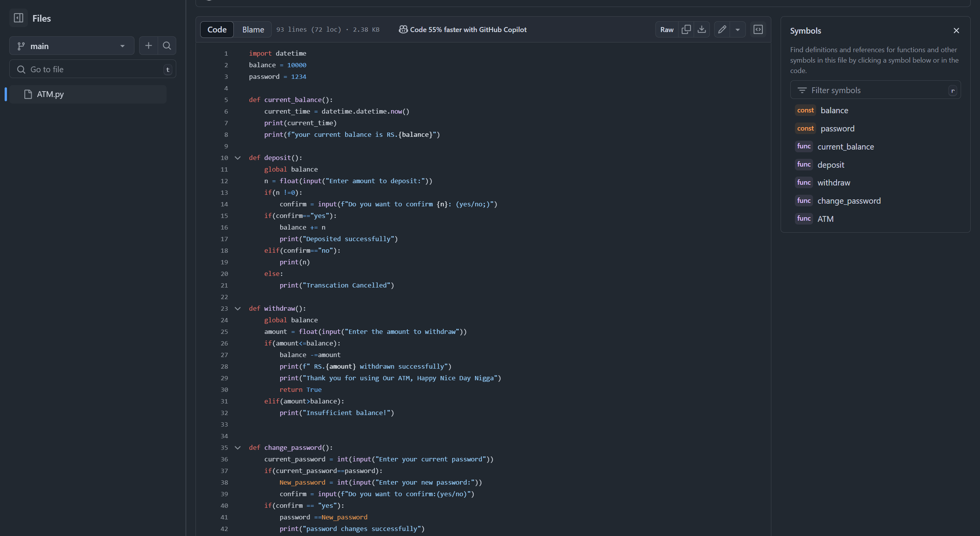Collapse the deposit function at line 10
Viewport: 980px width, 536px height.
(x=238, y=158)
